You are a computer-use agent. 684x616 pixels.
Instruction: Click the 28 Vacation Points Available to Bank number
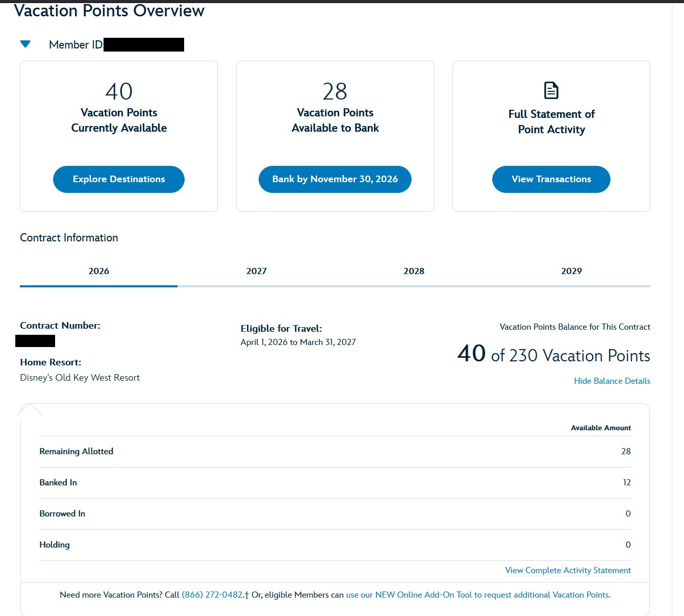(x=335, y=92)
